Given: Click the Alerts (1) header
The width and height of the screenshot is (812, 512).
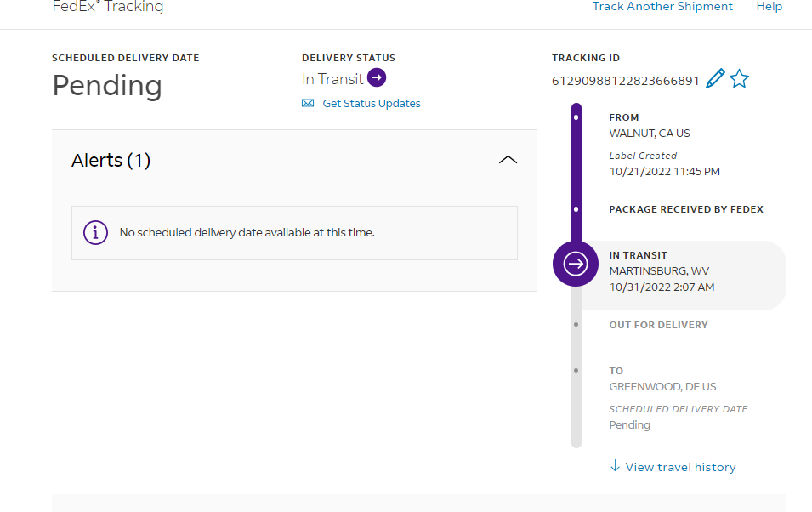Looking at the screenshot, I should tap(111, 161).
